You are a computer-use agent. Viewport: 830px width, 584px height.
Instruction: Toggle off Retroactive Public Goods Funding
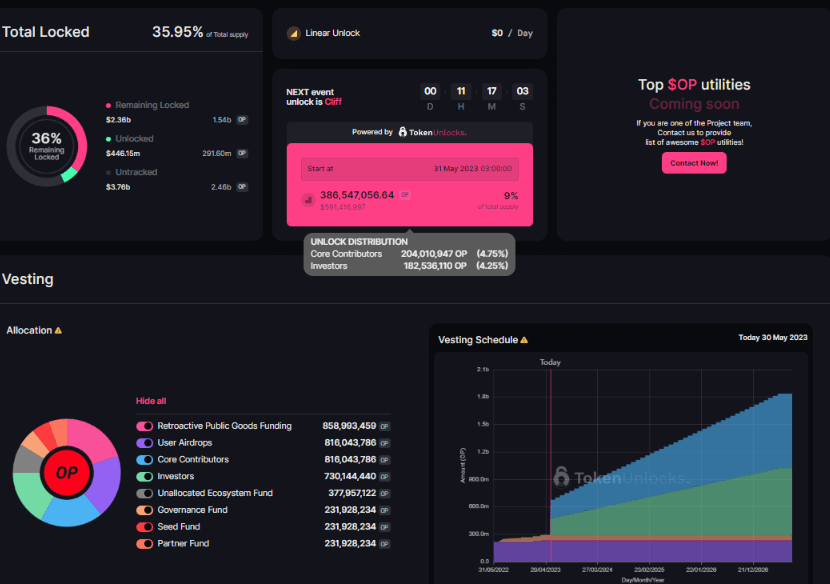[x=145, y=426]
